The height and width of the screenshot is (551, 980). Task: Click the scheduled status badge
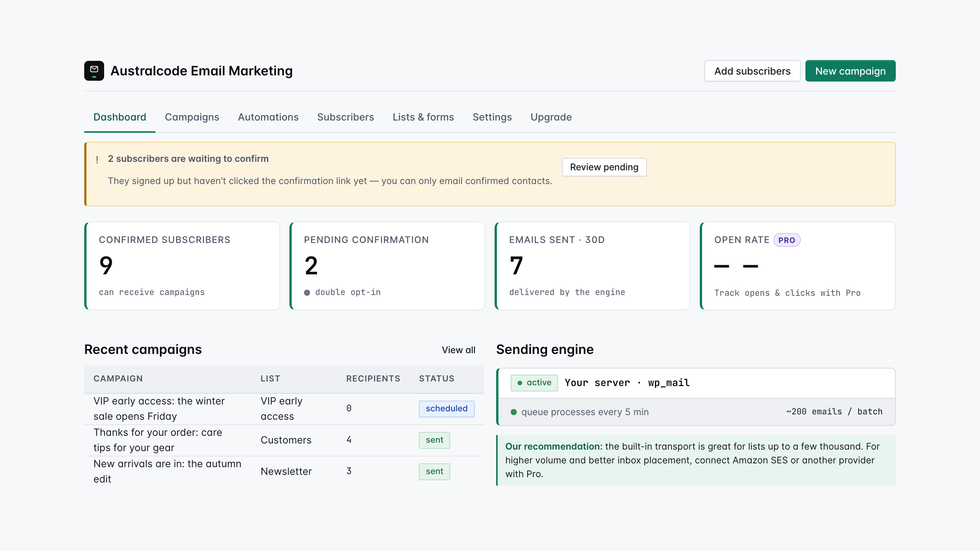(x=447, y=409)
